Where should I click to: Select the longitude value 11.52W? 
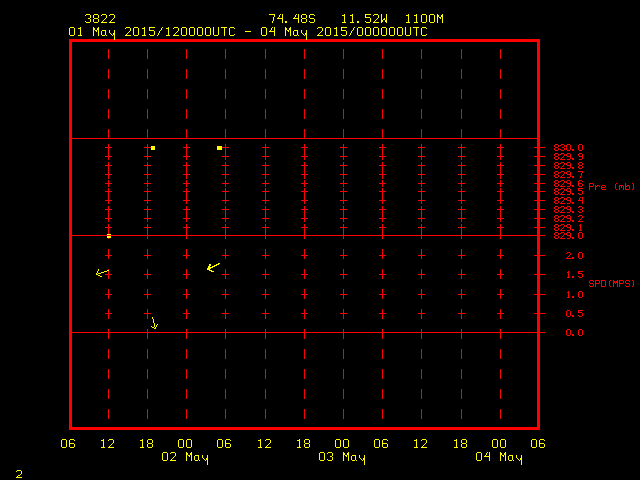tap(364, 18)
